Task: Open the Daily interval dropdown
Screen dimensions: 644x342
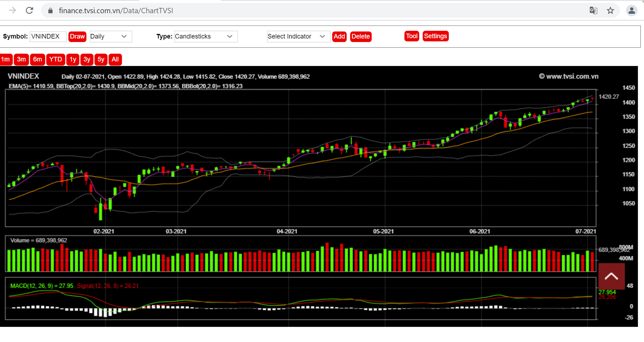Action: click(110, 37)
